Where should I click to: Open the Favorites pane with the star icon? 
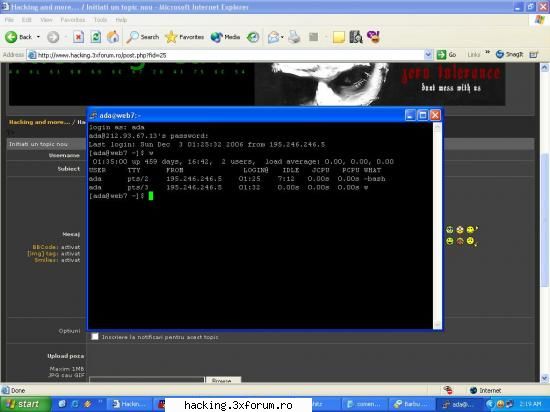pyautogui.click(x=184, y=37)
